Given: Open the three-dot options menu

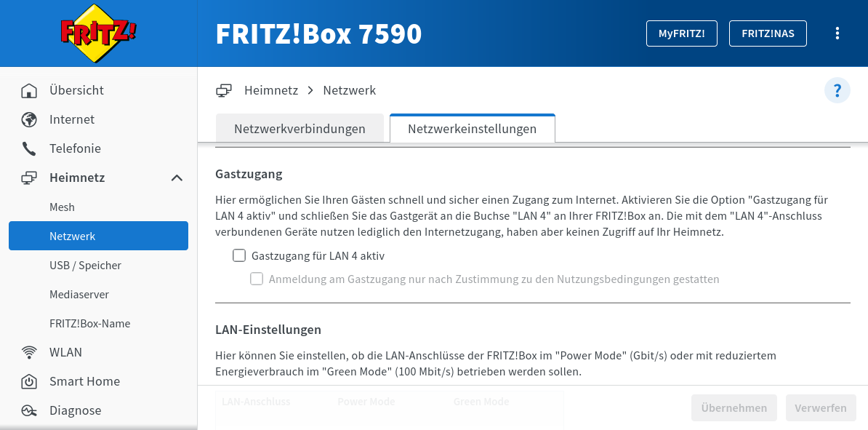Looking at the screenshot, I should click(x=837, y=33).
